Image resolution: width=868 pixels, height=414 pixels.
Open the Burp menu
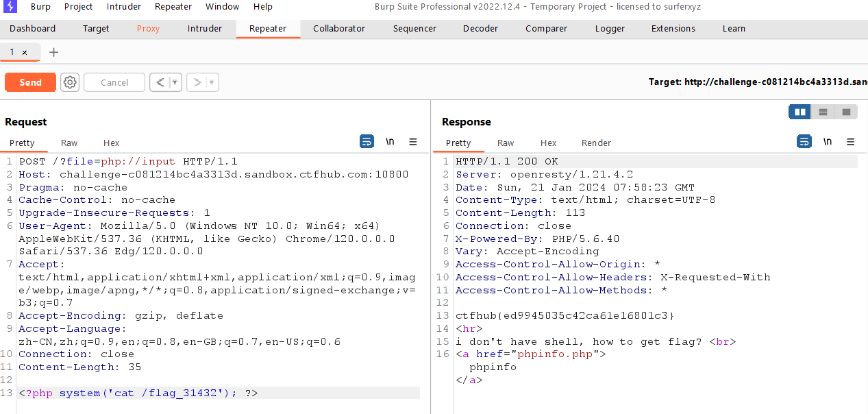(40, 7)
